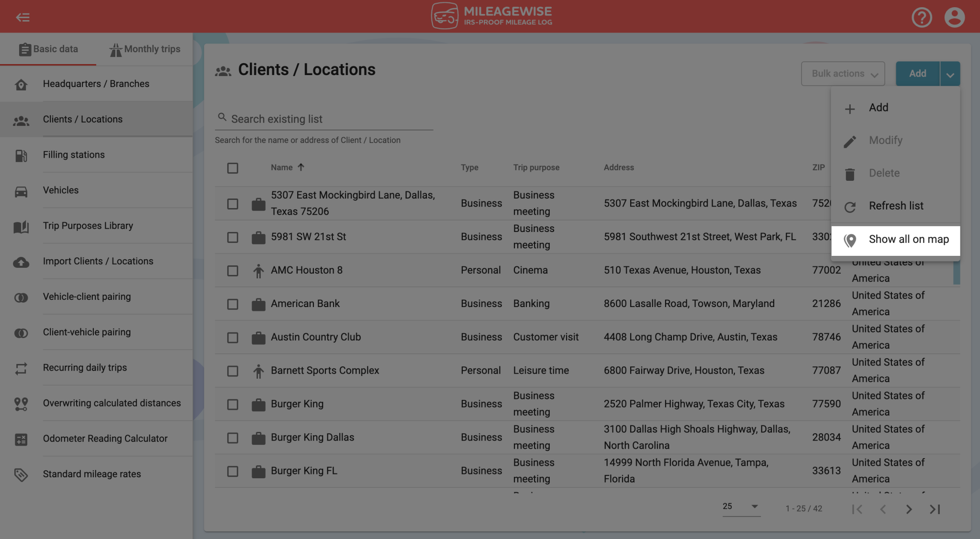Open the Vehicles section
This screenshot has width=980, height=539.
[61, 190]
